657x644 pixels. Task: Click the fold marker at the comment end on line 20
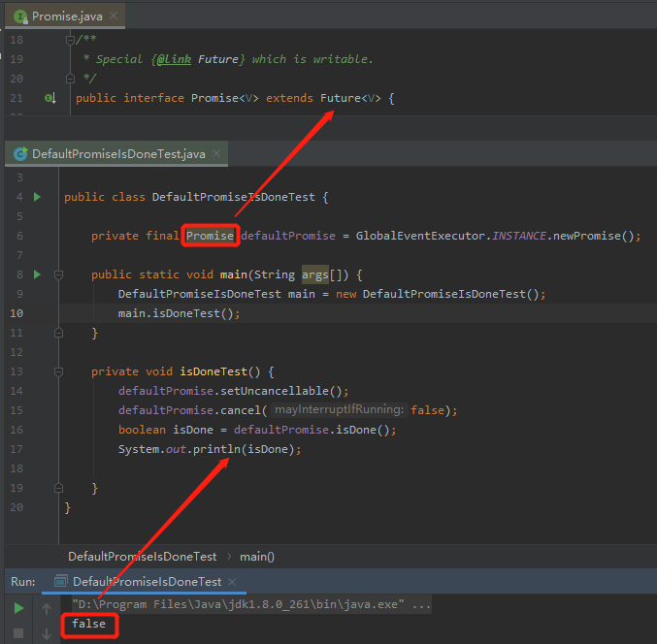tap(70, 79)
